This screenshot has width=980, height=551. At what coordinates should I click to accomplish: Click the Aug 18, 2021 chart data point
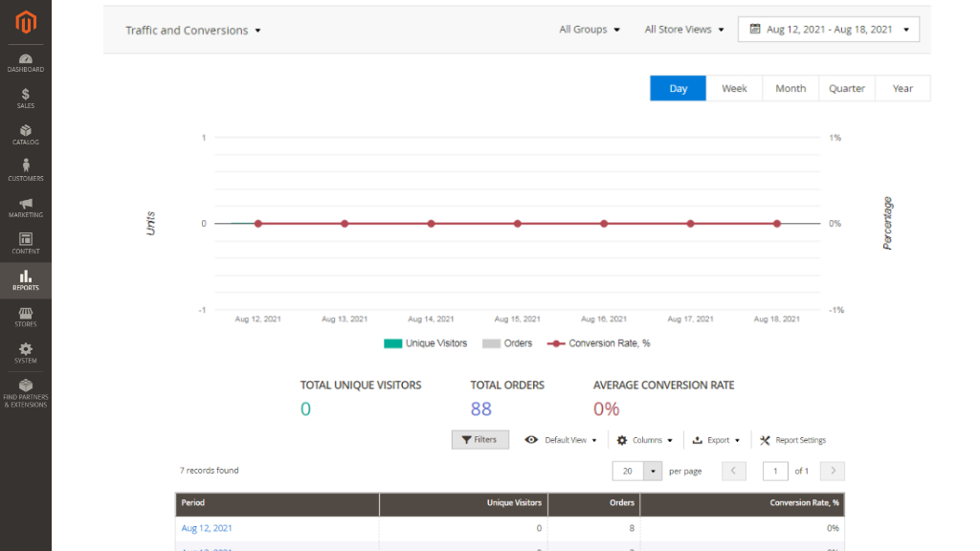coord(777,224)
